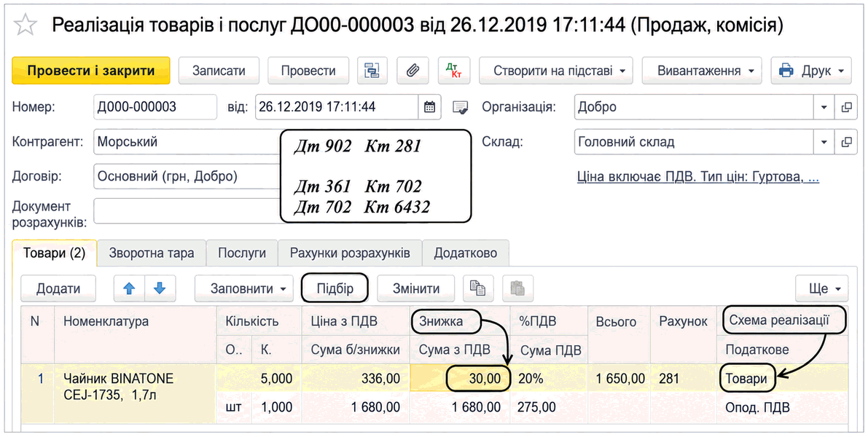Open the Вивантаження dropdown menu

point(702,71)
